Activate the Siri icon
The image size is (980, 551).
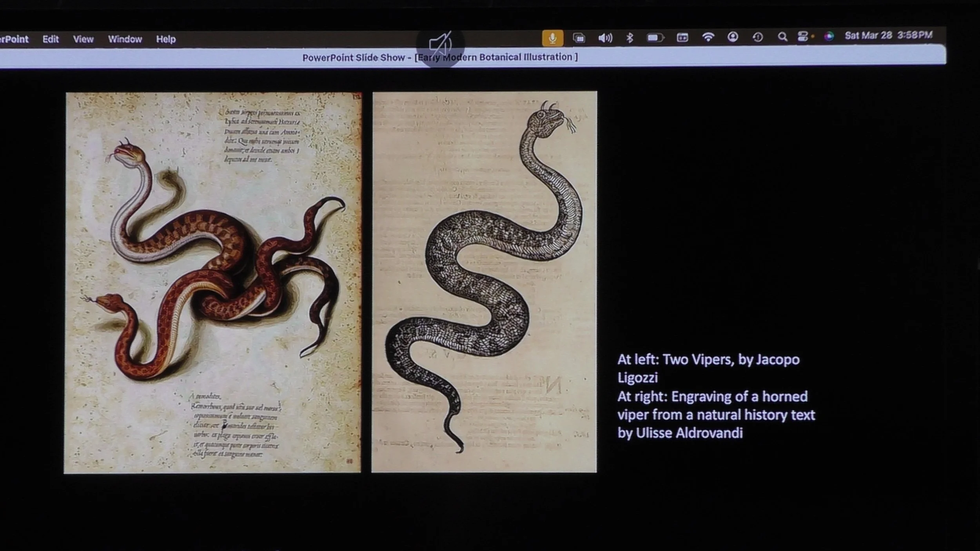click(x=829, y=36)
